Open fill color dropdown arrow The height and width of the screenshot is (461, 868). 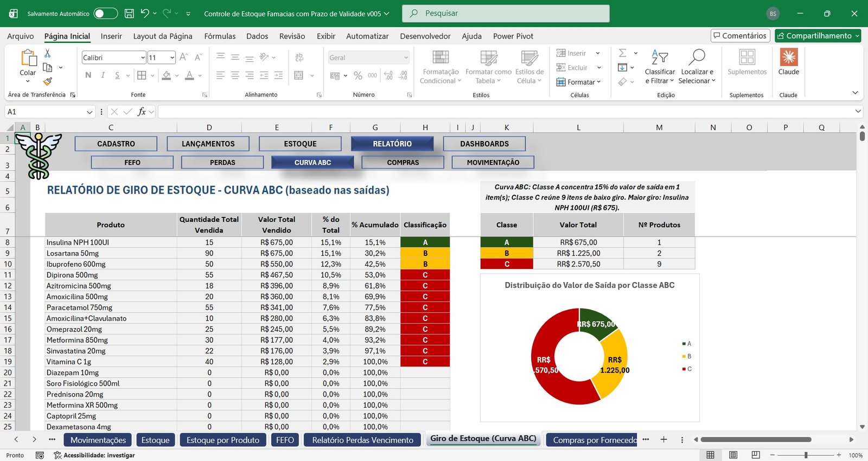coord(177,75)
